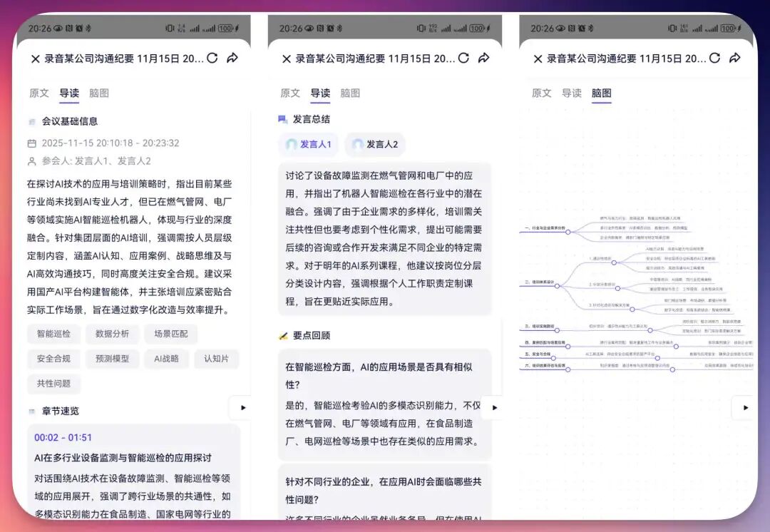Tap the 数据分析 keyword tag
The image size is (770, 532).
coord(112,334)
